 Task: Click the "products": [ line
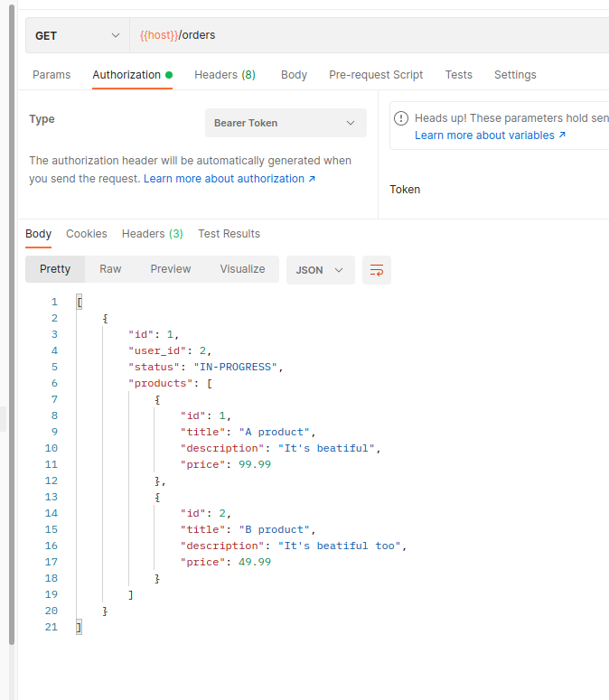coord(170,383)
